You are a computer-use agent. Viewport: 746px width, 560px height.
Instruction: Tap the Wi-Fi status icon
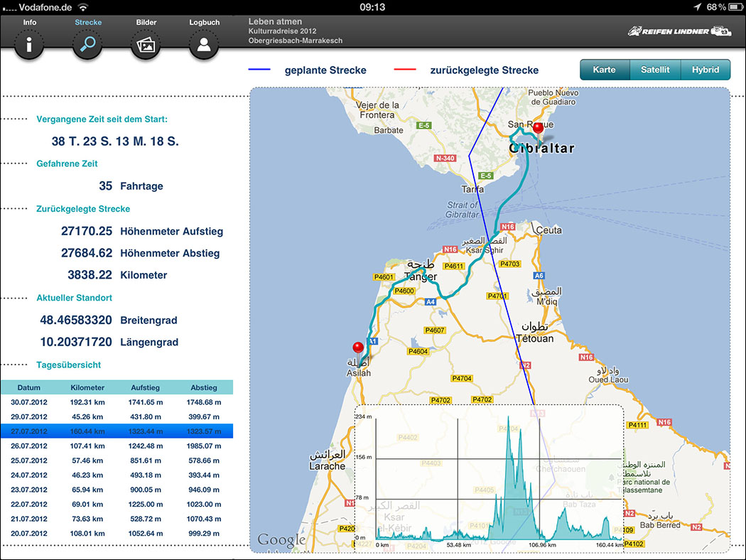click(x=83, y=7)
